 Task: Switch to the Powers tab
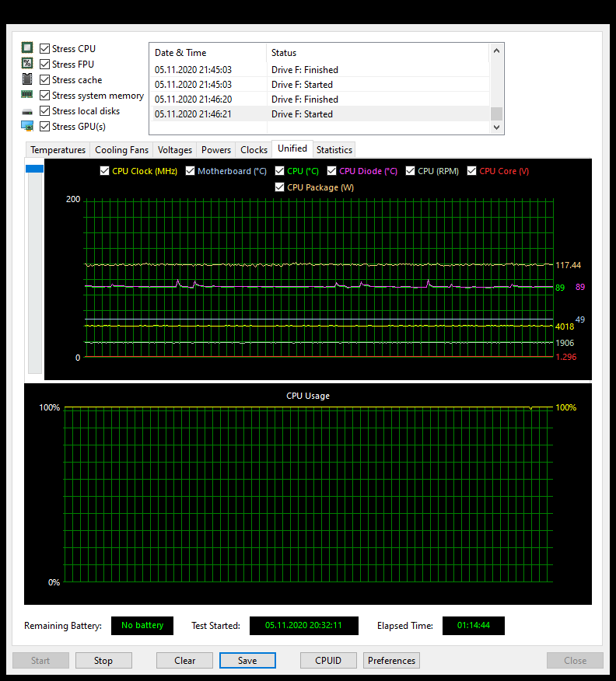pos(216,150)
